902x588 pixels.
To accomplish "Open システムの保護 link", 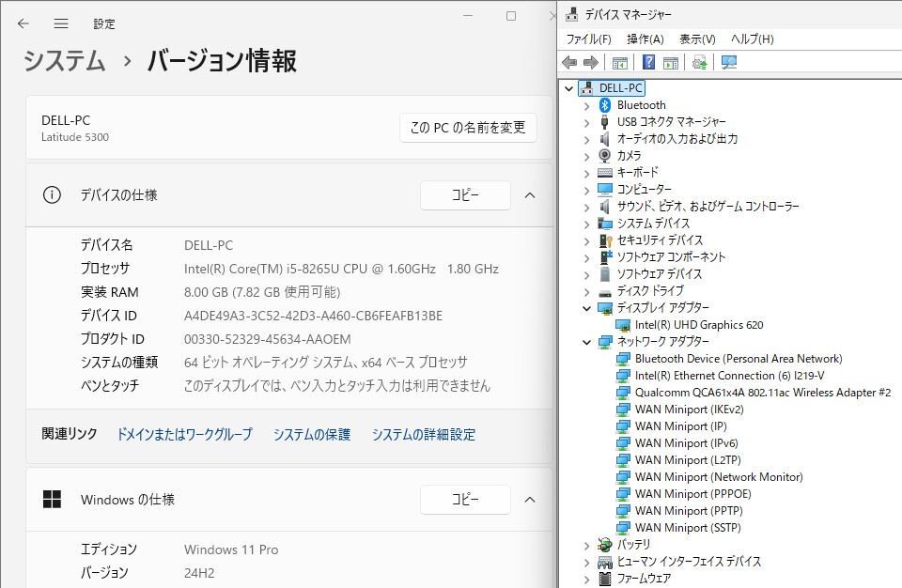I will [x=312, y=434].
